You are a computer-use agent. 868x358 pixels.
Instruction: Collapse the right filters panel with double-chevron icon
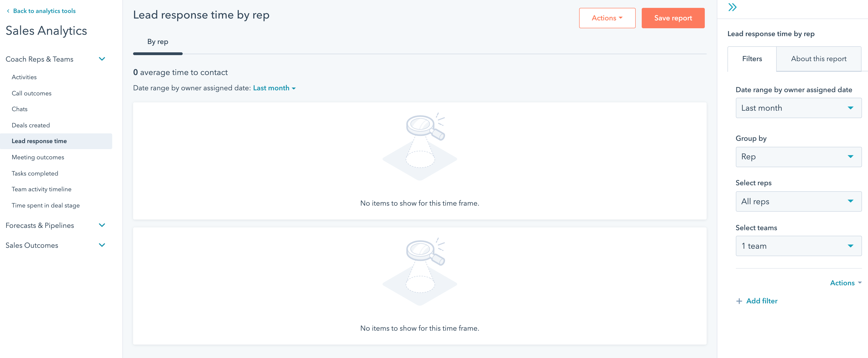click(732, 7)
